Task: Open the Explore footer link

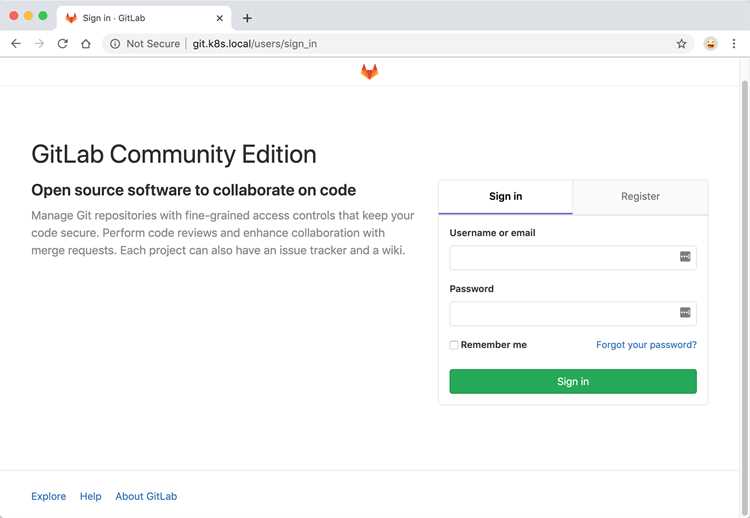Action: [49, 496]
